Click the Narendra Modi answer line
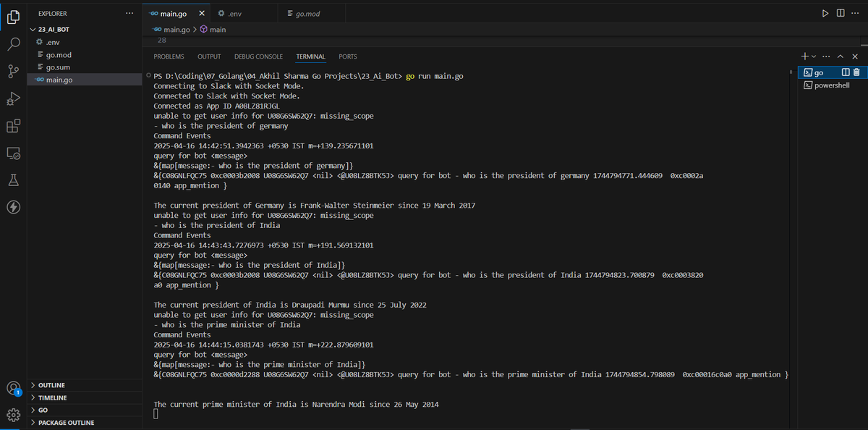The image size is (868, 430). pyautogui.click(x=296, y=404)
